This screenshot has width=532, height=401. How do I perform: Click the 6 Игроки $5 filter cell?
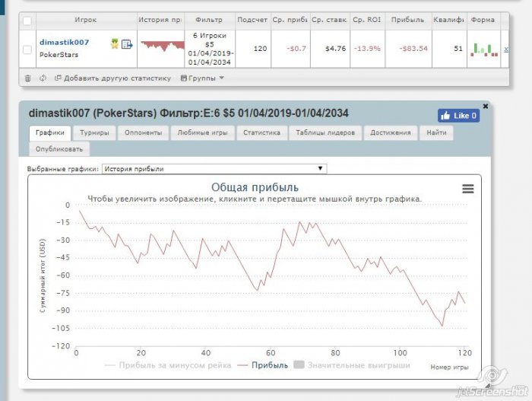click(x=210, y=49)
